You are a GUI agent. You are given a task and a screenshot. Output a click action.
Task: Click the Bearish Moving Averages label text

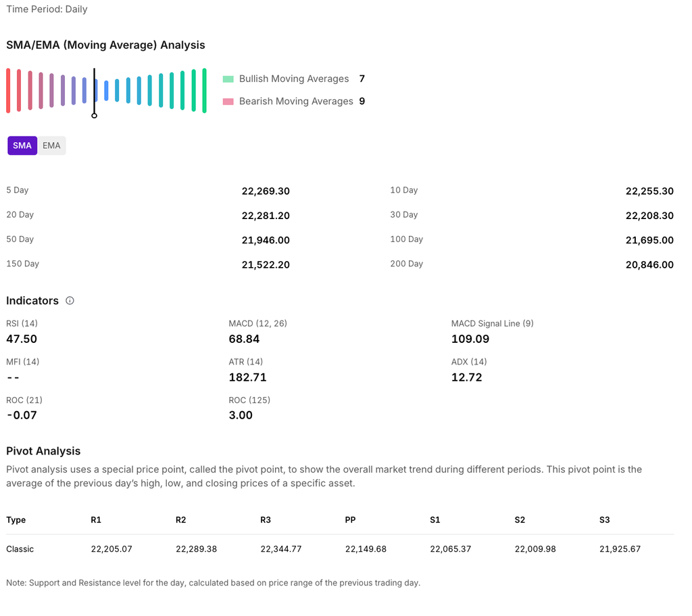point(296,101)
